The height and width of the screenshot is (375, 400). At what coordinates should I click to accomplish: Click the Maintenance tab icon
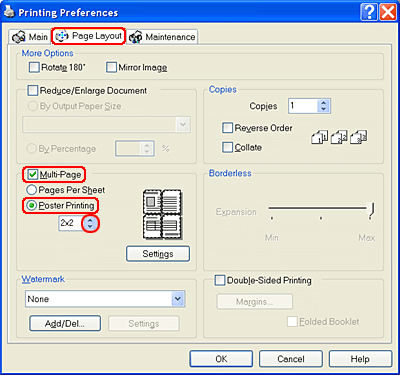[x=135, y=37]
